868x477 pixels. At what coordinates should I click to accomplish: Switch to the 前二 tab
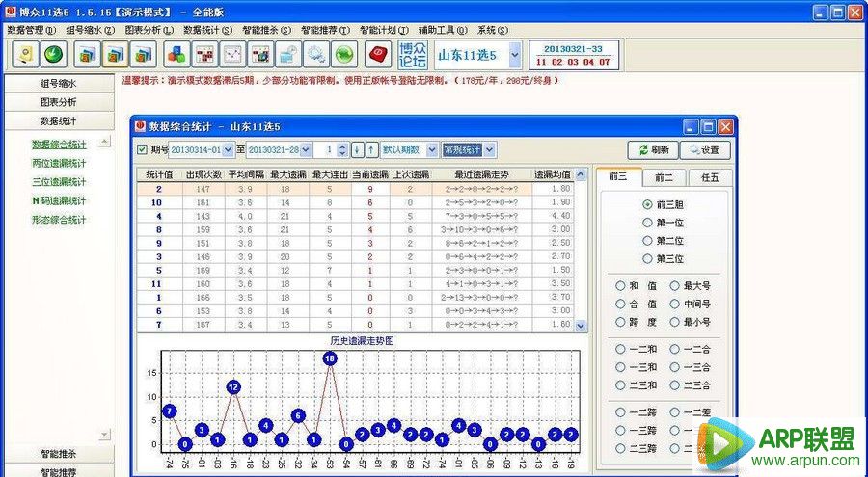pyautogui.click(x=664, y=177)
